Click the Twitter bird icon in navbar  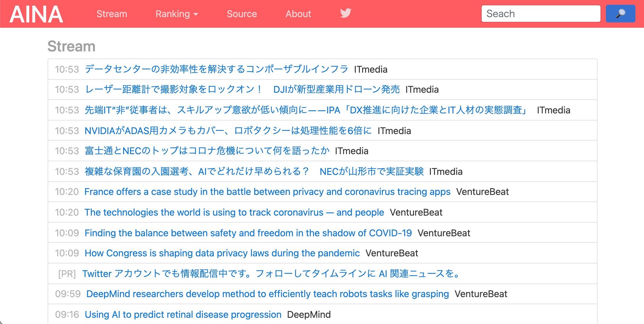click(x=345, y=13)
